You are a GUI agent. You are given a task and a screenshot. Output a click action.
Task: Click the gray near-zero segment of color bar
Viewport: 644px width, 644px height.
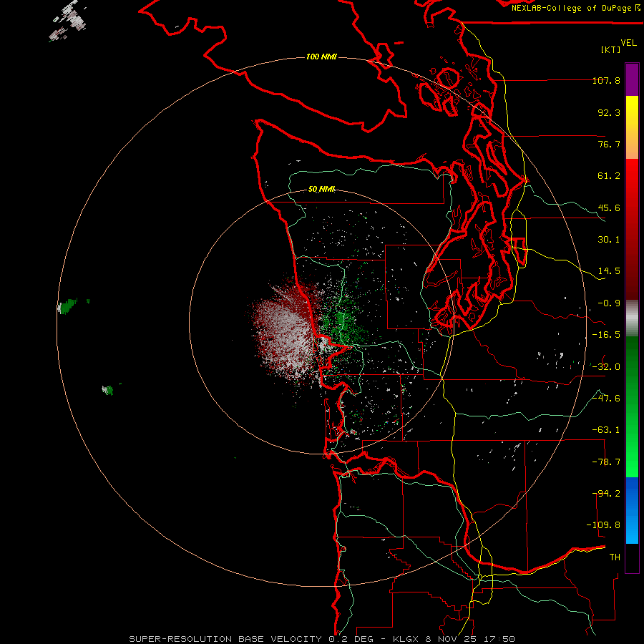(x=632, y=318)
